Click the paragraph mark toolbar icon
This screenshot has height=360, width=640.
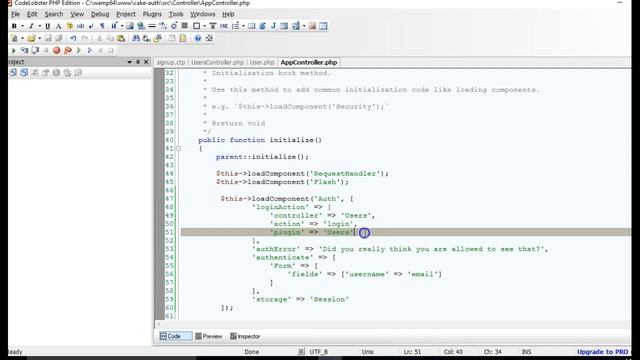pos(102,26)
